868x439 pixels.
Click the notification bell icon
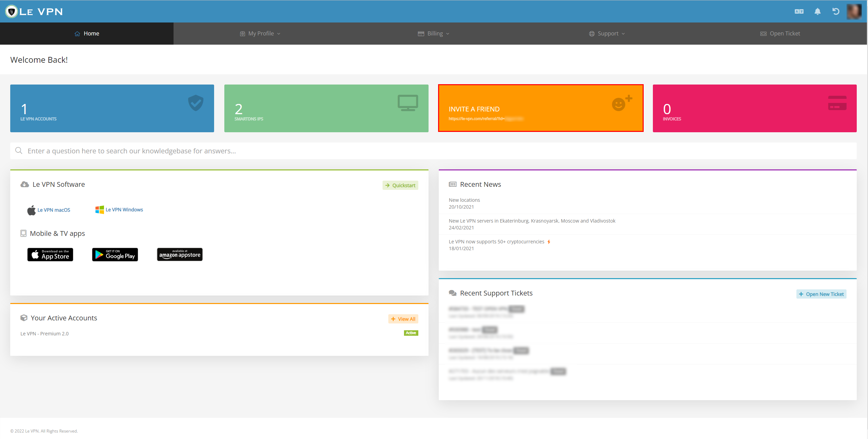tap(818, 11)
